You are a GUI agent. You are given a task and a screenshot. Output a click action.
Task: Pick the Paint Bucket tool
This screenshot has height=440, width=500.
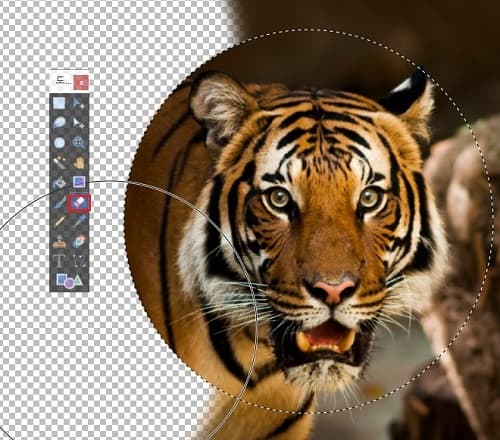click(x=59, y=182)
